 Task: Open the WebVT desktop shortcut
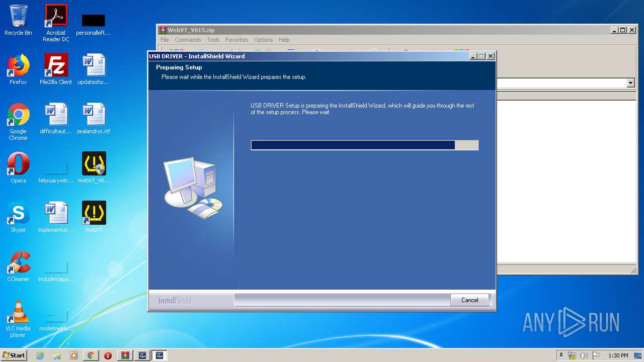[x=94, y=217]
